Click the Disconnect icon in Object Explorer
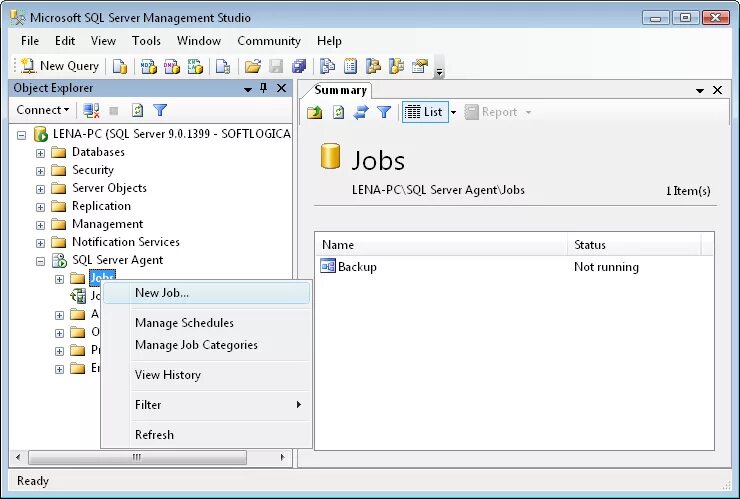This screenshot has width=740, height=499. (x=91, y=110)
